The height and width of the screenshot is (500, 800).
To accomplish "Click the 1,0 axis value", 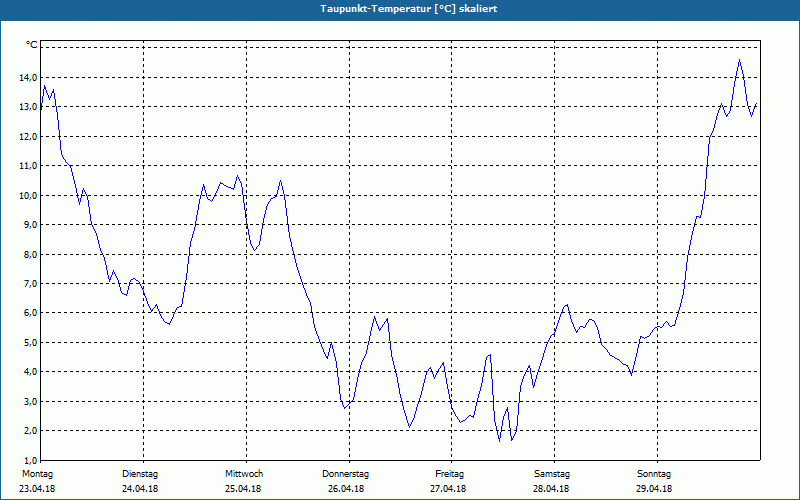I will coord(30,460).
